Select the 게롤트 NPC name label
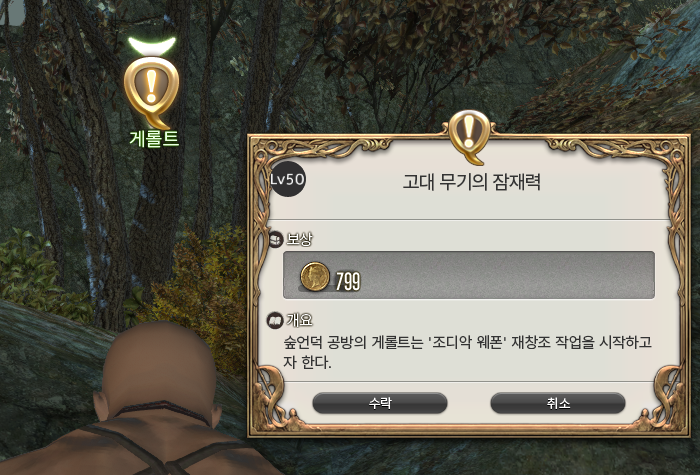This screenshot has width=700, height=475. 154,138
